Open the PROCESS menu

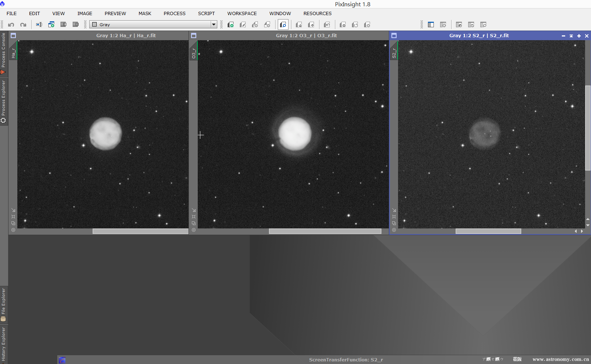pyautogui.click(x=174, y=14)
